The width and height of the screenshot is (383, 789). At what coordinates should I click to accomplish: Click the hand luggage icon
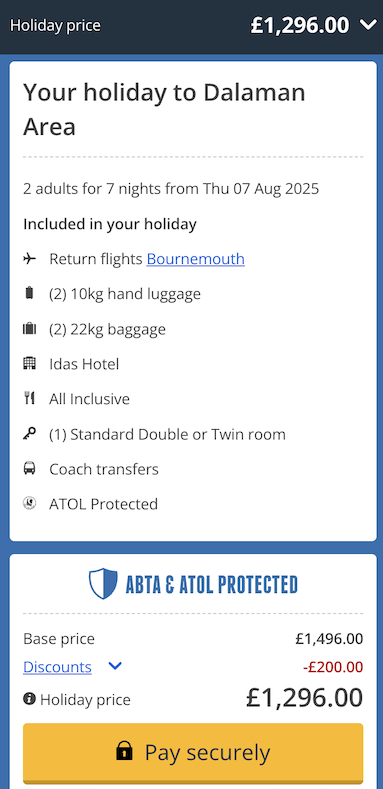point(30,293)
